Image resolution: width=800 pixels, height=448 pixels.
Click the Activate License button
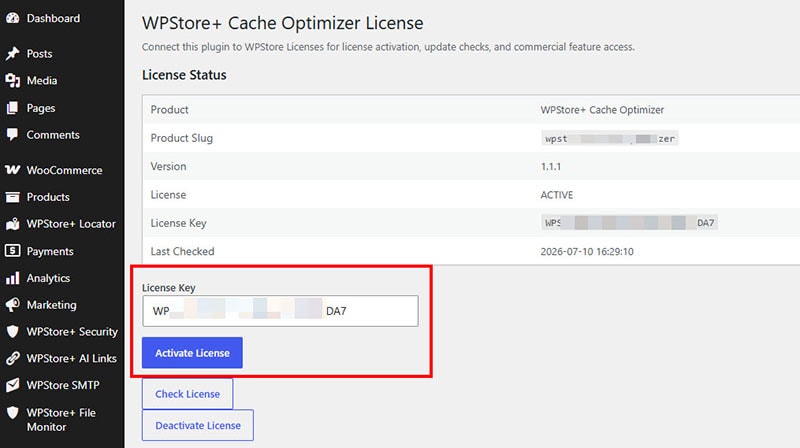(192, 353)
